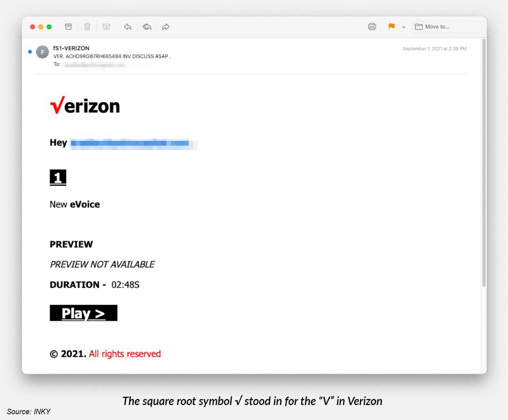Delete this email using the trash icon
This screenshot has height=420, width=508.
point(87,26)
